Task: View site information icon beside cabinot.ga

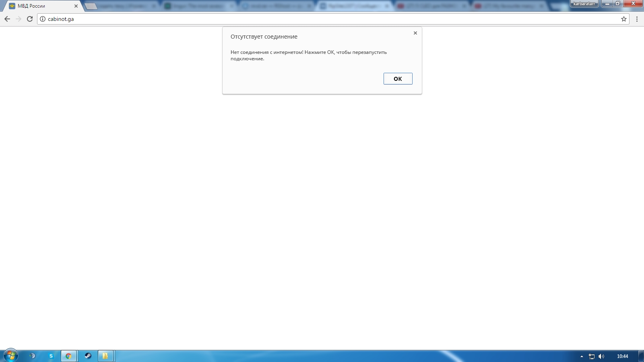Action: click(x=43, y=19)
